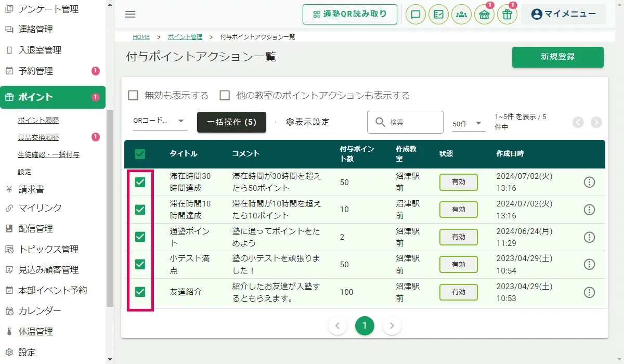Viewport: 624px width, 364px height.
Task: Open 生徒確認・一括付与 submenu link
Action: pyautogui.click(x=48, y=154)
